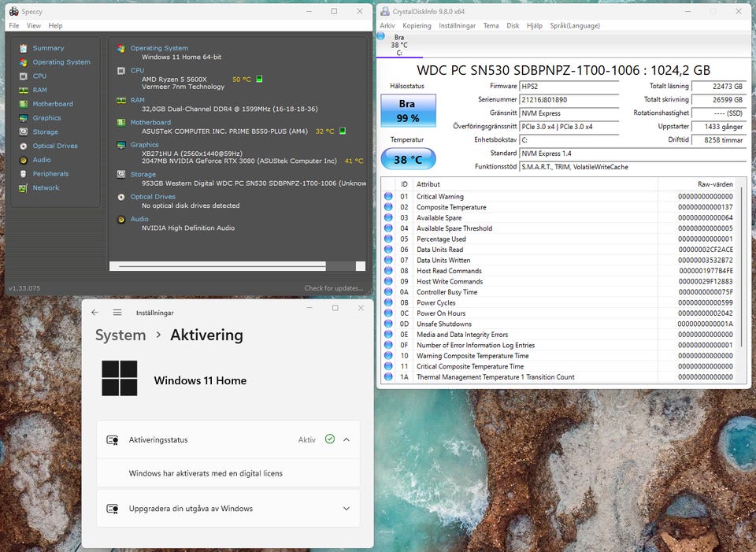Open the View menu in Speccy
Viewport: 756px width, 552px height.
[x=34, y=25]
